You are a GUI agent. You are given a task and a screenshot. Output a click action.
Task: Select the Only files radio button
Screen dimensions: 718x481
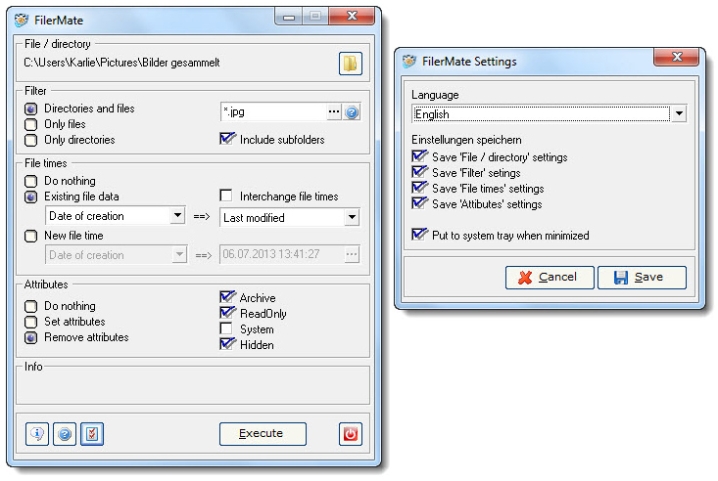pos(32,125)
